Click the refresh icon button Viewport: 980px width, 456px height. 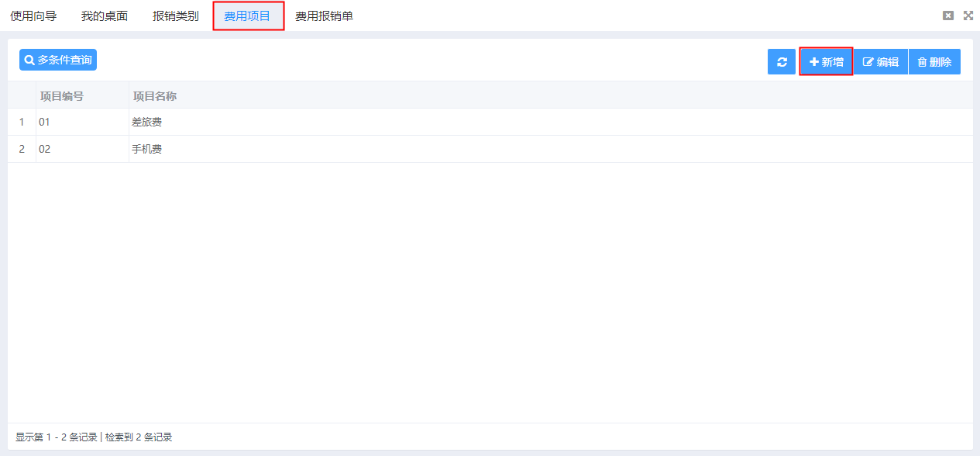(x=782, y=62)
